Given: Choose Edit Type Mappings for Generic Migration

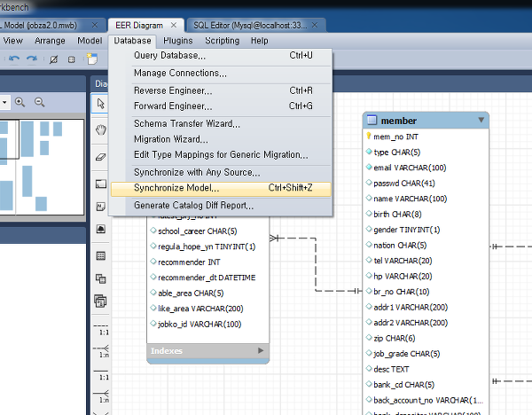Looking at the screenshot, I should 221,154.
